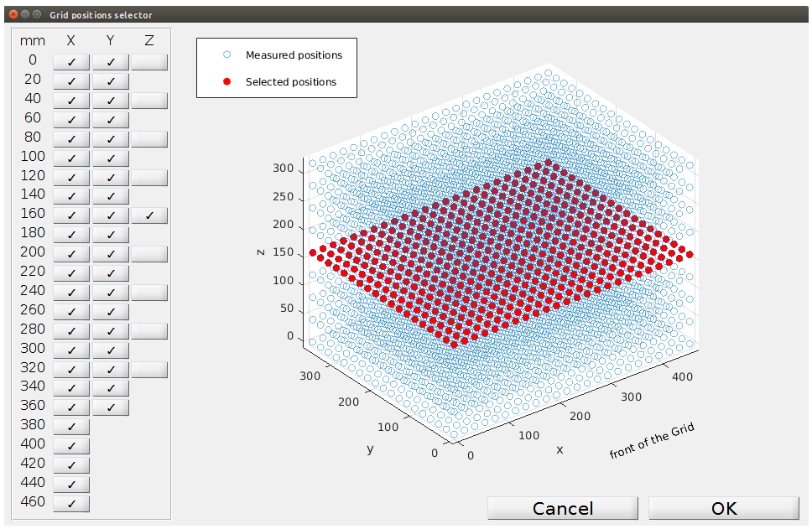Uncheck X position 380 mm
812x529 pixels.
coord(71,427)
